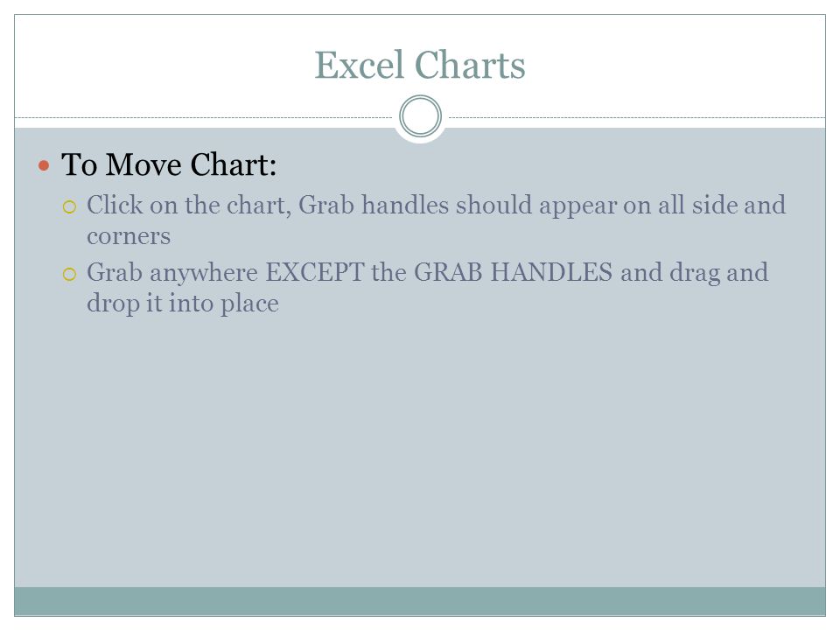Screen dimensions: 840x630
Task: Select the hollow yellow bullet before 'Grab anywhere'
Action: [x=70, y=274]
